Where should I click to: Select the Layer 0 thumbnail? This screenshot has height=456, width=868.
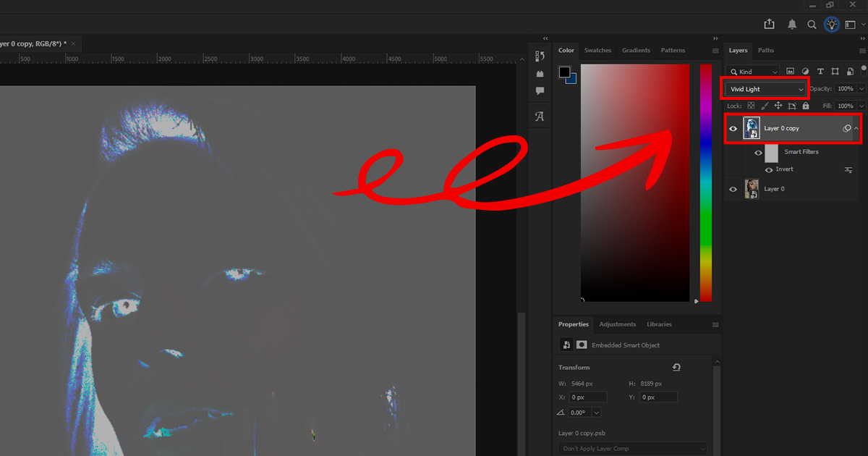752,189
